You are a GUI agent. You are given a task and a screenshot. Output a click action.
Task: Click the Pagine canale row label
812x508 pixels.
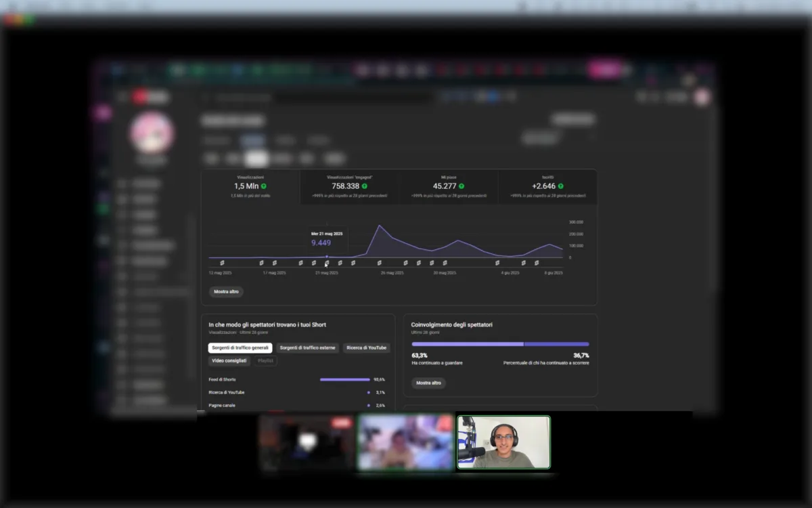[x=222, y=405]
